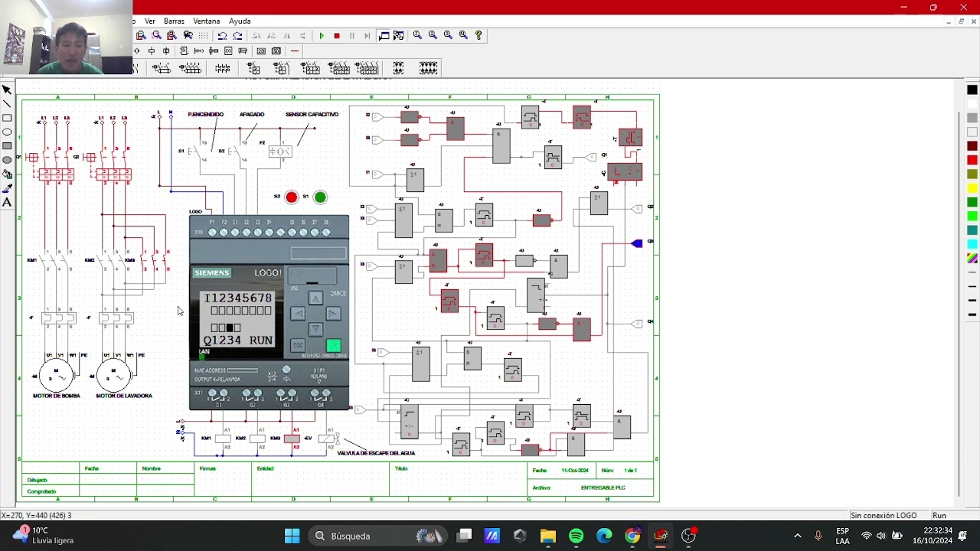
Task: Select the arrow pointer tool
Action: 7,90
